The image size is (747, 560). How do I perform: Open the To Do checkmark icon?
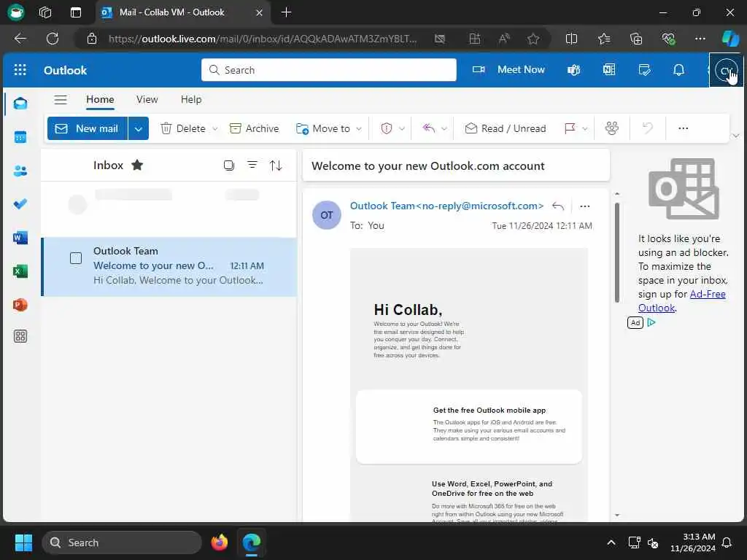(x=20, y=204)
